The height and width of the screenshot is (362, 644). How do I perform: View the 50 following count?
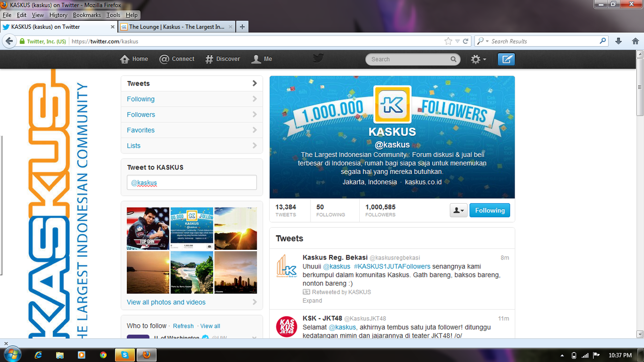coord(331,210)
